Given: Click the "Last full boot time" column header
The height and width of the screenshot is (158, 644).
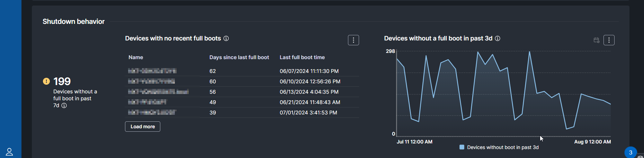Looking at the screenshot, I should click(302, 57).
